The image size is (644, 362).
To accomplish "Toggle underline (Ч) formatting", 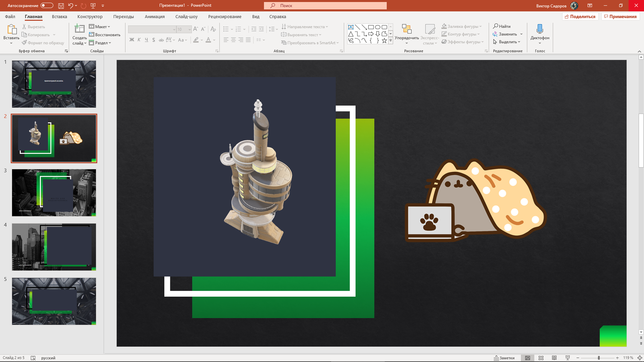I will (147, 40).
